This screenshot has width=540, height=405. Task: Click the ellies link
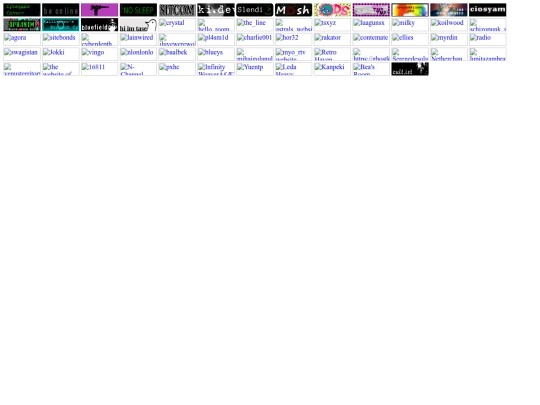click(x=410, y=40)
